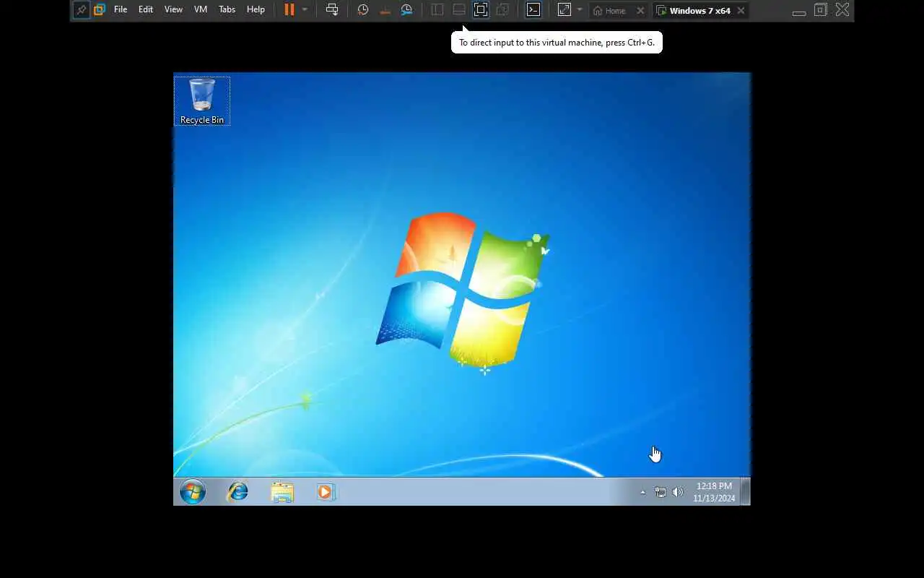The width and height of the screenshot is (924, 578).
Task: Expand the stretch guest dropdown arrow
Action: [579, 10]
